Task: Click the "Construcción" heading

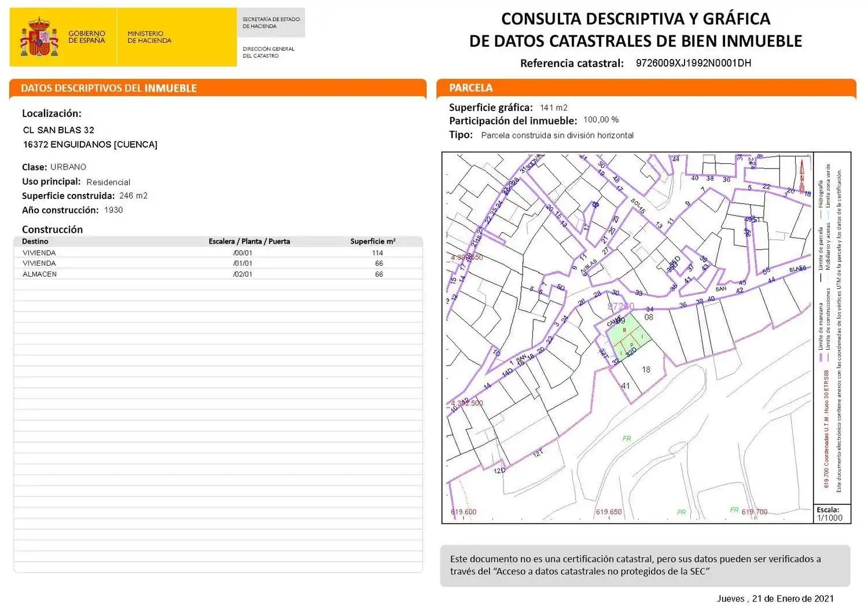Action: click(53, 230)
